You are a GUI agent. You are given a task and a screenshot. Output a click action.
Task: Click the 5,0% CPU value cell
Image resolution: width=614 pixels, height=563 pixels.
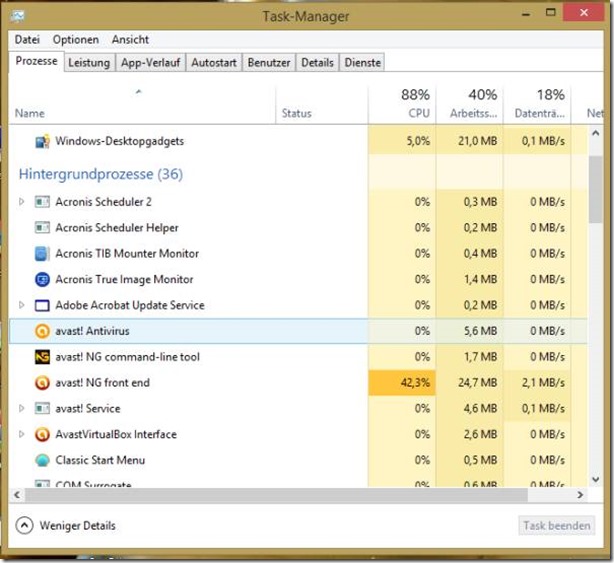402,141
